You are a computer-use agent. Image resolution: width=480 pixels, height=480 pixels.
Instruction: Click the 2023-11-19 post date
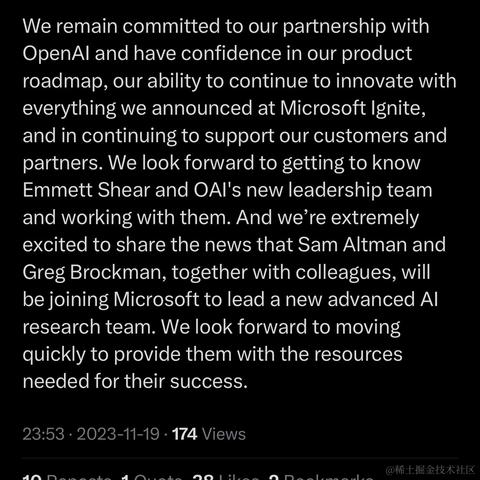coord(118,434)
